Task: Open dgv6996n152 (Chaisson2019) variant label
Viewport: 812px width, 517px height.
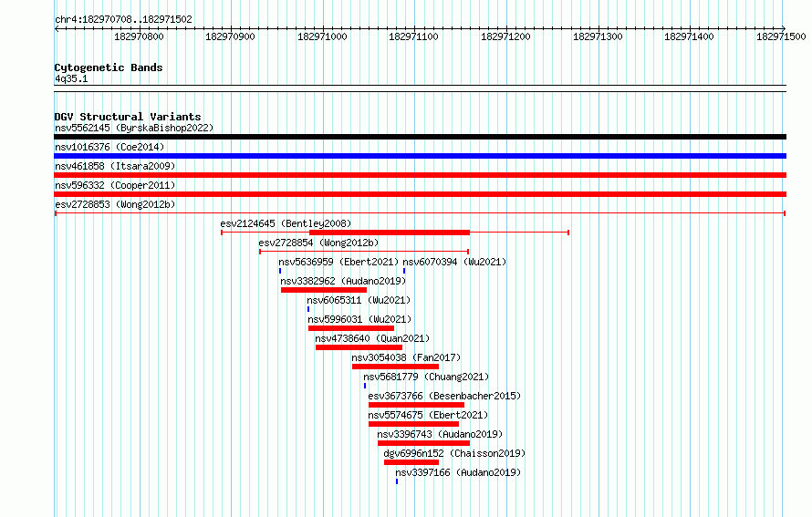Action: pyautogui.click(x=454, y=453)
